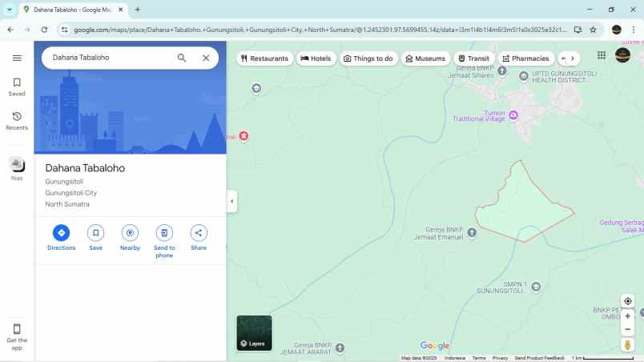
Task: Click SMPN 1 Gunungsitoli marker
Action: (536, 287)
